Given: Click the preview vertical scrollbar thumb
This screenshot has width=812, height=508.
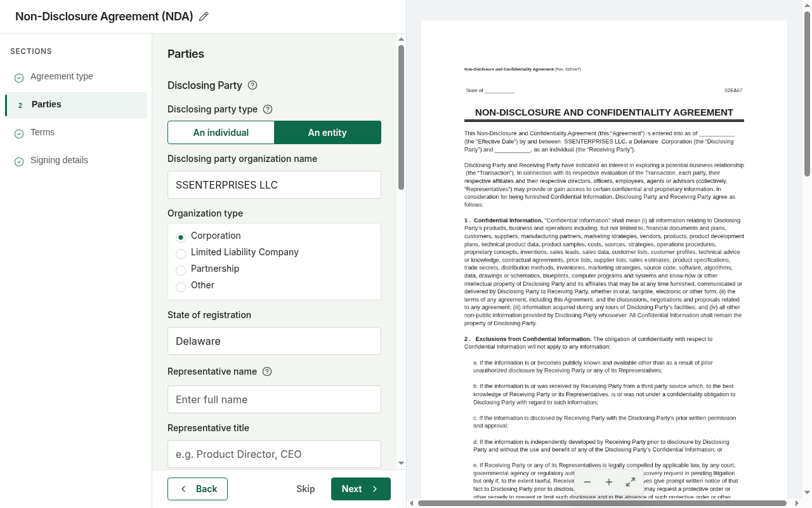Looking at the screenshot, I should click(807, 93).
